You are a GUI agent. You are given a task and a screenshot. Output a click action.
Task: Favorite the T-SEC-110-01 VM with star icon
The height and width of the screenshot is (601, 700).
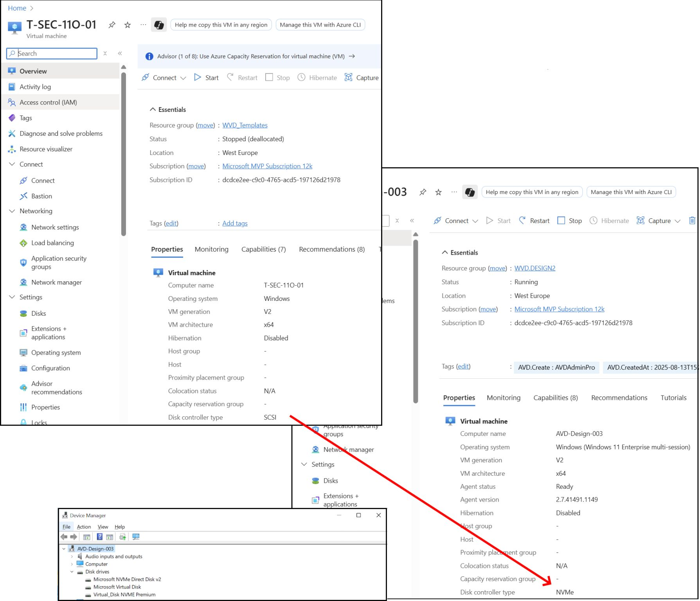pyautogui.click(x=128, y=25)
